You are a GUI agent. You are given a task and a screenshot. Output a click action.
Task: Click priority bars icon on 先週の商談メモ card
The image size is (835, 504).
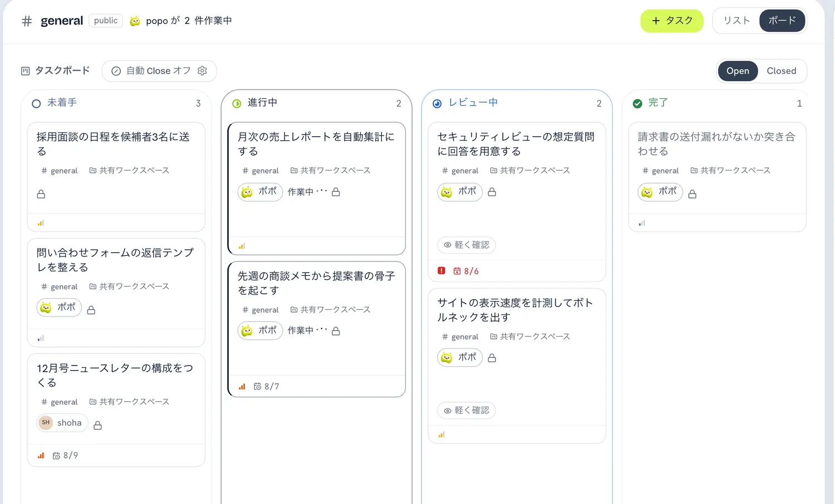(242, 387)
